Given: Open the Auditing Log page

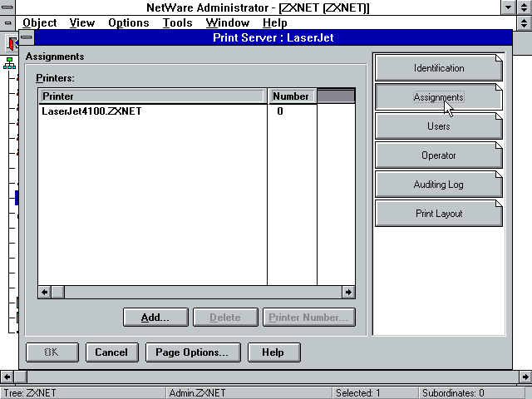Looking at the screenshot, I should [438, 185].
